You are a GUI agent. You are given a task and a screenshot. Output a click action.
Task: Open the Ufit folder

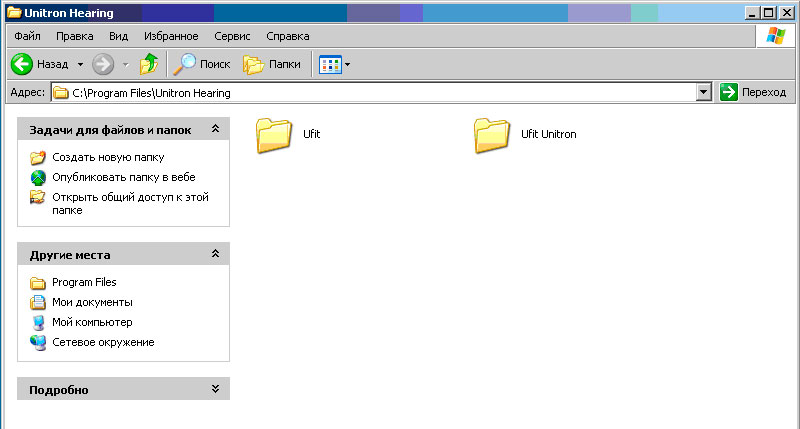pyautogui.click(x=274, y=135)
